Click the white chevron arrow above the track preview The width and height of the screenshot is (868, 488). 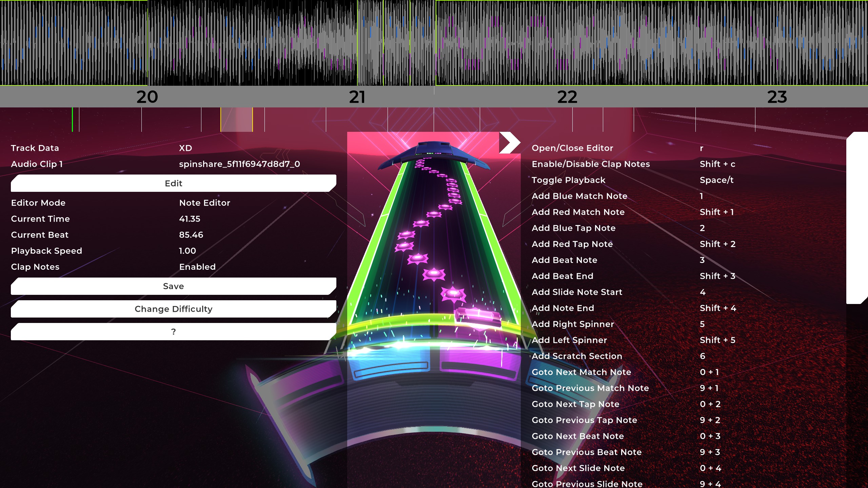510,142
